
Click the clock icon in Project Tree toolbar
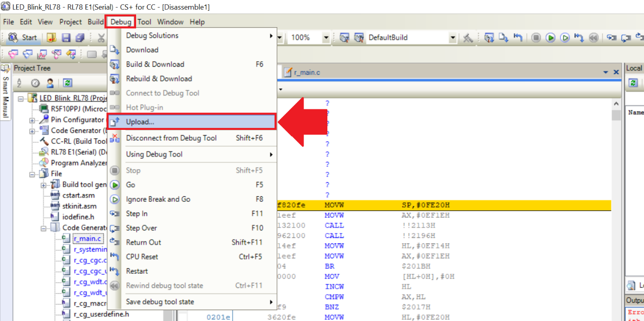[x=35, y=83]
